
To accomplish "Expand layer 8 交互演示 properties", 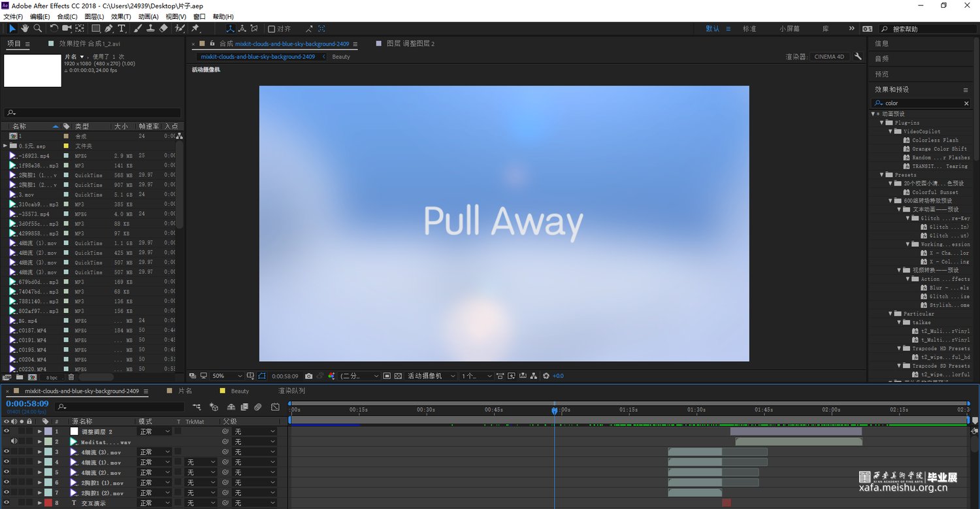I will tap(39, 503).
